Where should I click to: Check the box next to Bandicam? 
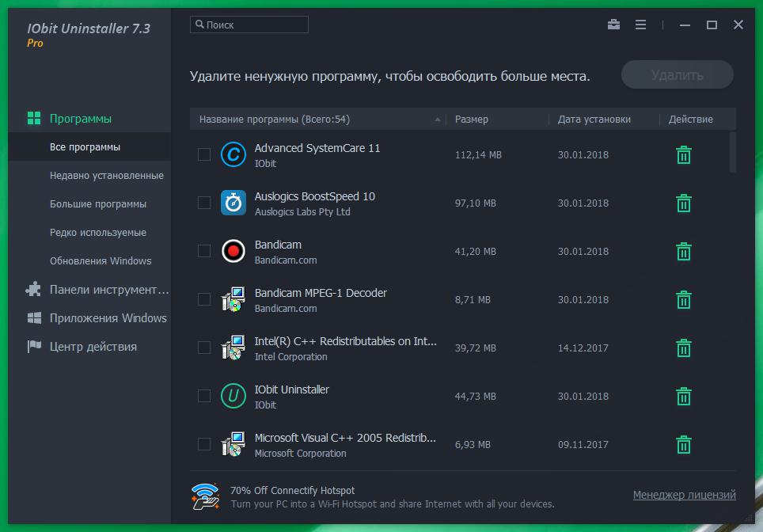[204, 251]
